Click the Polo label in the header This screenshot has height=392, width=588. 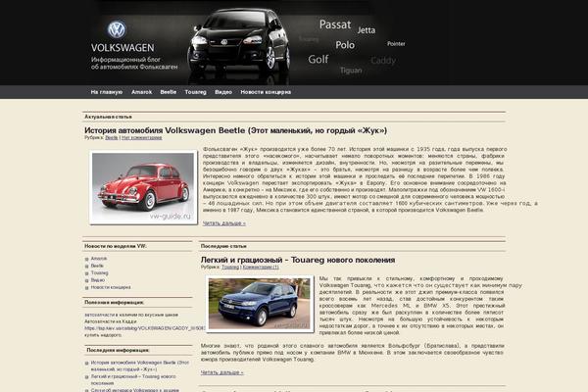pos(345,45)
